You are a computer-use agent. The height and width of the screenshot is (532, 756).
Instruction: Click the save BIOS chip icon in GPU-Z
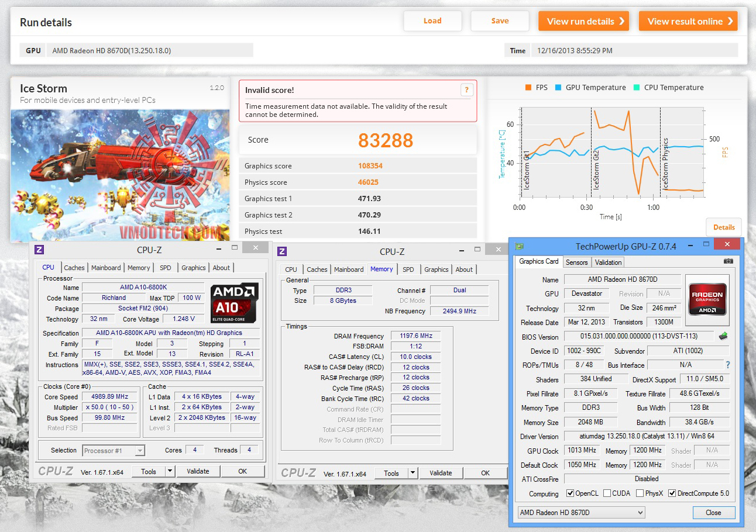pyautogui.click(x=723, y=336)
